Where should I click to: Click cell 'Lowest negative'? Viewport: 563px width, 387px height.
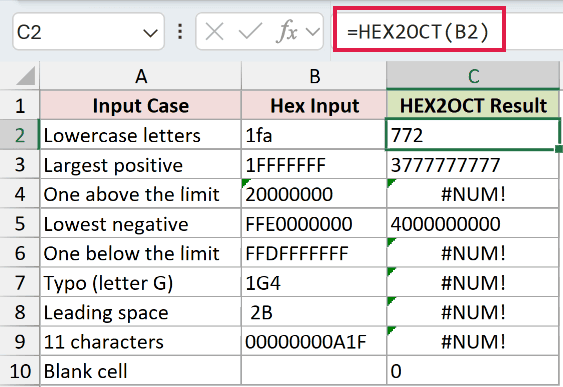click(x=141, y=223)
